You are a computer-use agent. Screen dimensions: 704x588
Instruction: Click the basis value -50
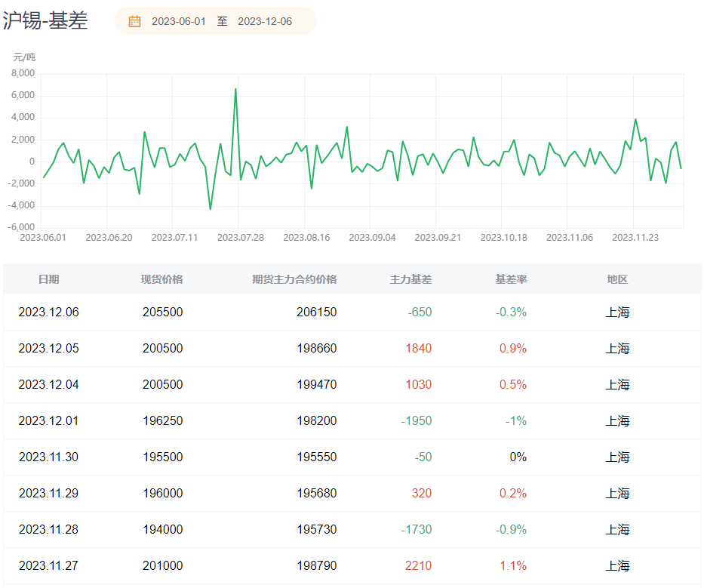coord(423,457)
